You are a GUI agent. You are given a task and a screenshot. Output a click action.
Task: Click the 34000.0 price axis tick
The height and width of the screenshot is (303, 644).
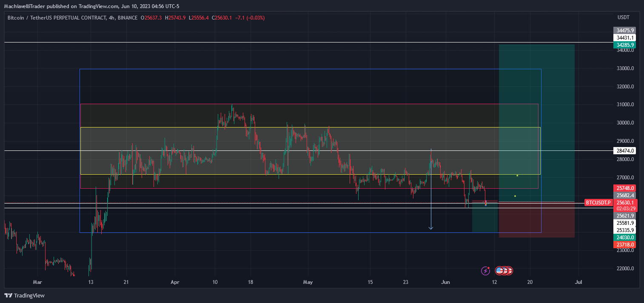625,50
